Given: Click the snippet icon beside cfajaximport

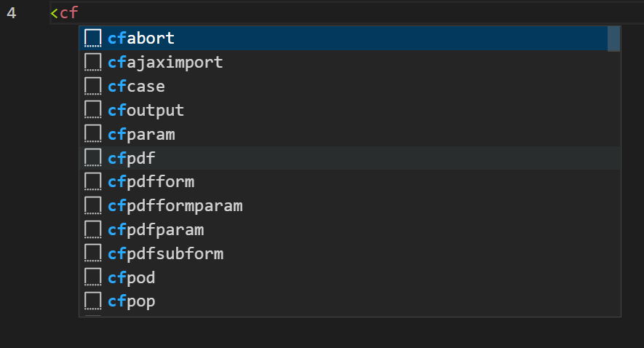Looking at the screenshot, I should coord(92,63).
